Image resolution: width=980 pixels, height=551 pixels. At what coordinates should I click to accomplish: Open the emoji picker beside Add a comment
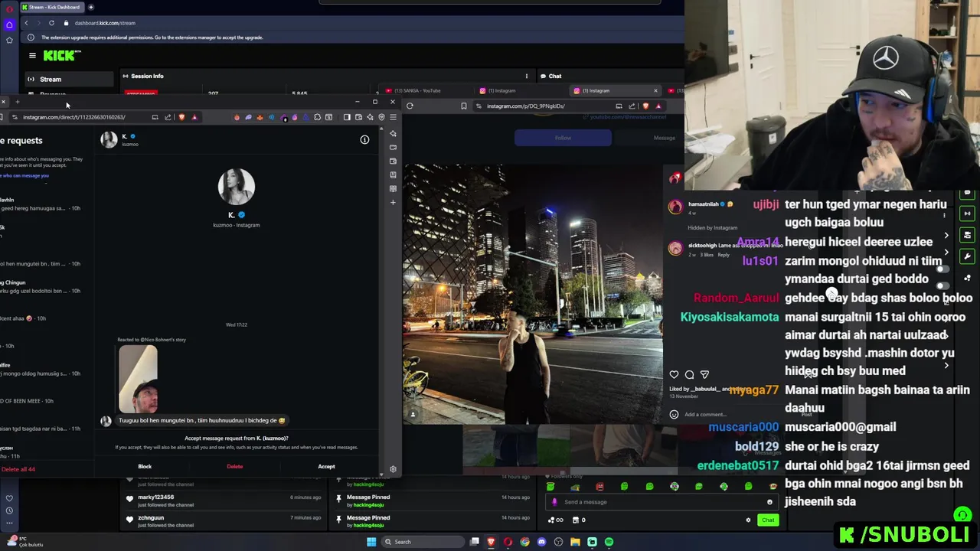coord(674,414)
